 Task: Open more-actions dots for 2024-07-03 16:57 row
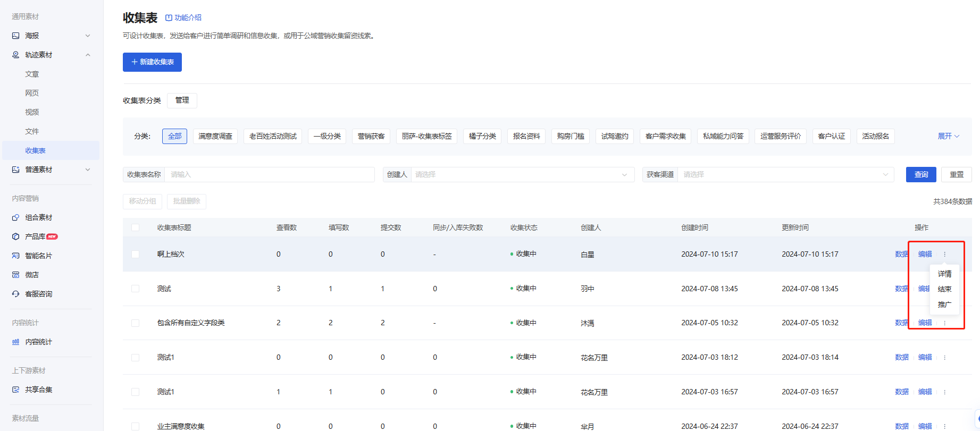coord(945,392)
